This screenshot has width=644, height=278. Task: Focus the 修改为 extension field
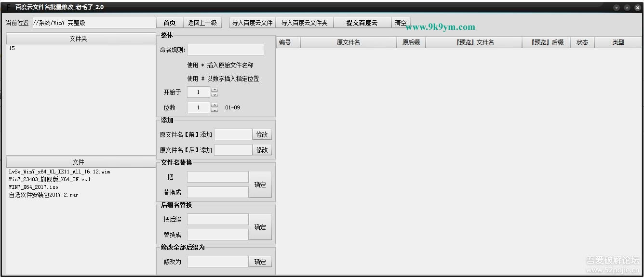(218, 262)
